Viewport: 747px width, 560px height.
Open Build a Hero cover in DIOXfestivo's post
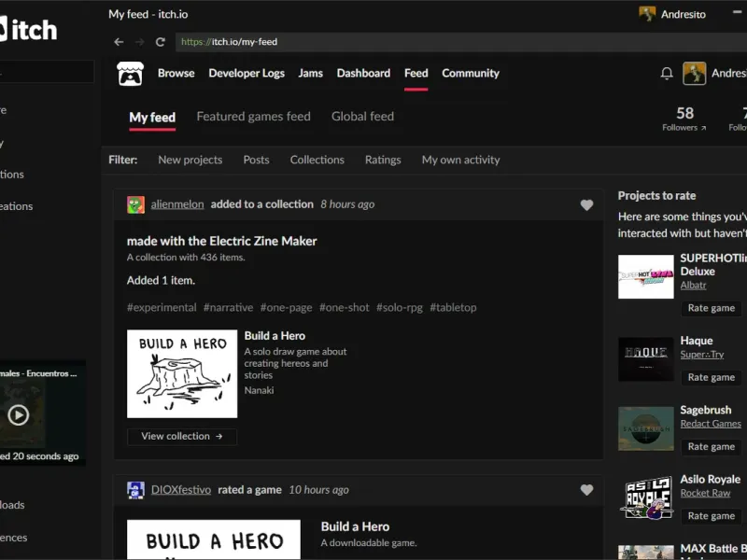point(214,539)
